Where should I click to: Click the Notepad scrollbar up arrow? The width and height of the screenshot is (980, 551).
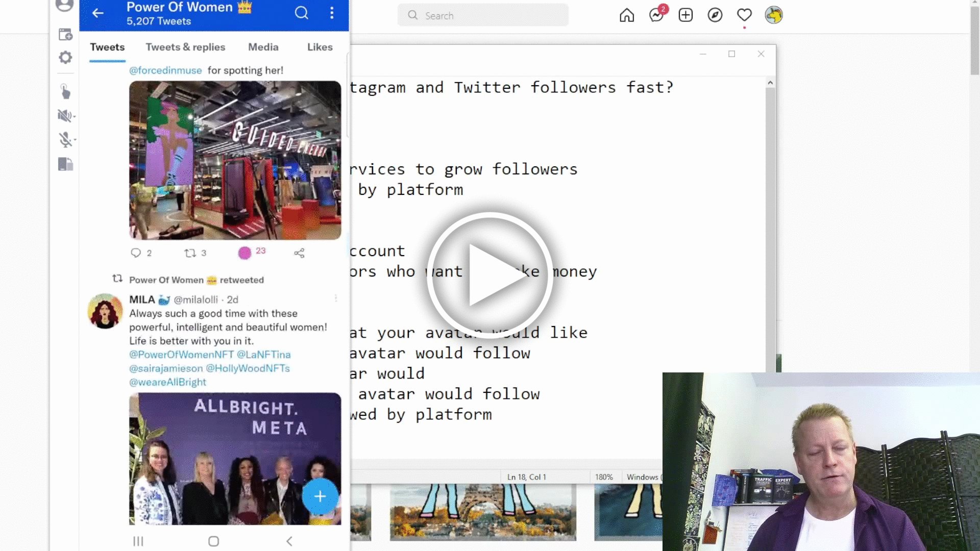pyautogui.click(x=770, y=83)
